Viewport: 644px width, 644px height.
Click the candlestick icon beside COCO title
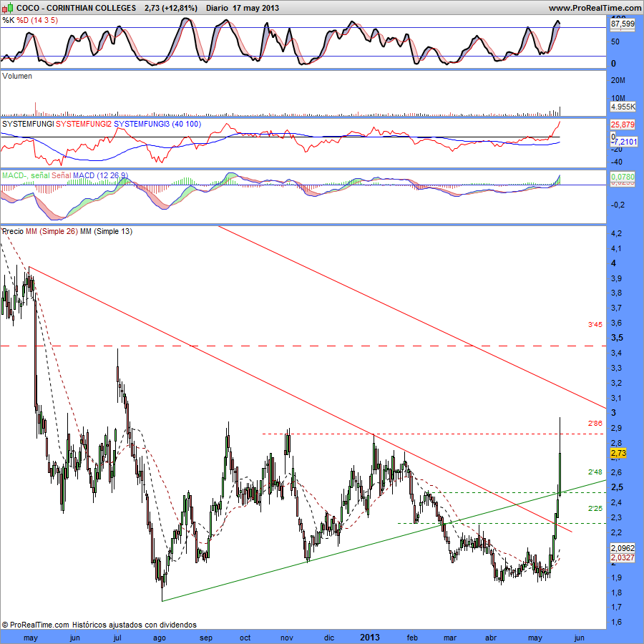(7, 7)
